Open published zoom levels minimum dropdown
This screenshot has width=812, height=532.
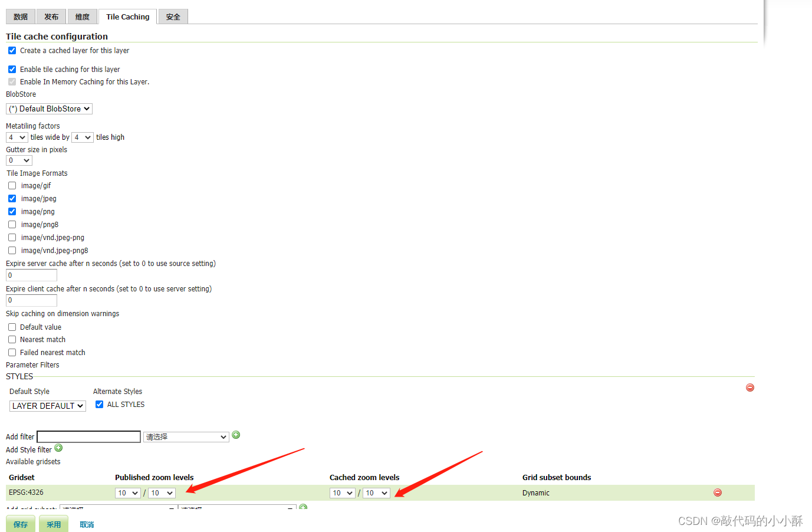coord(128,493)
